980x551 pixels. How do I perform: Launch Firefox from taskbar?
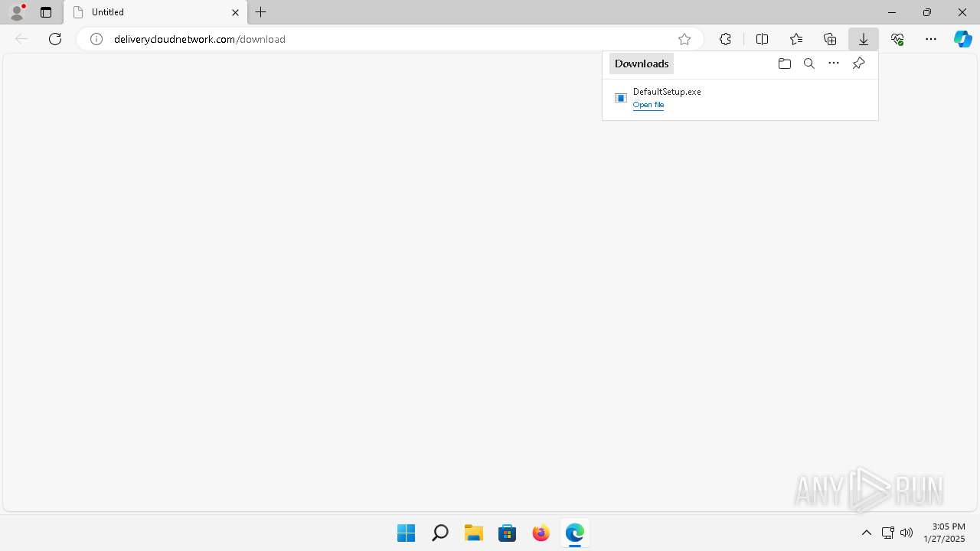click(x=541, y=533)
